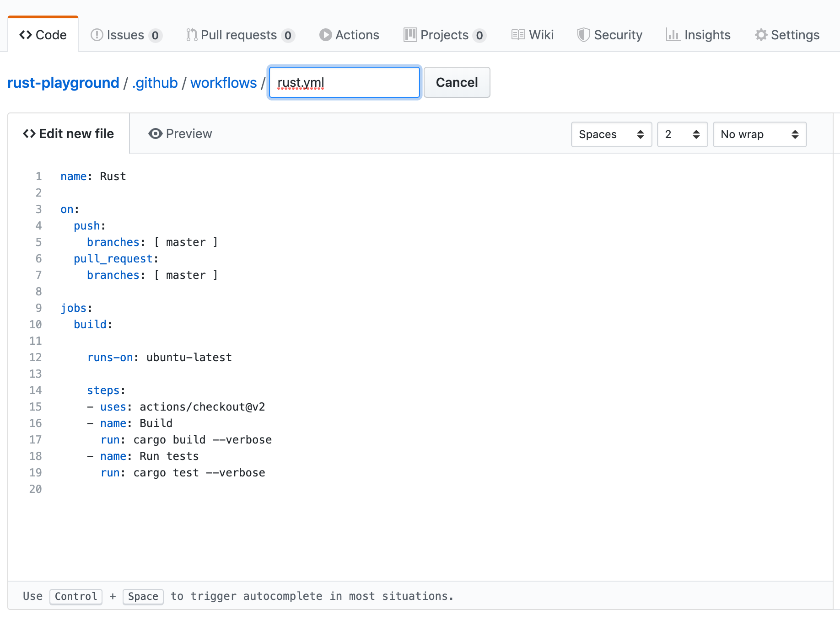This screenshot has width=840, height=620.
Task: Click the Preview eye icon
Action: [155, 134]
